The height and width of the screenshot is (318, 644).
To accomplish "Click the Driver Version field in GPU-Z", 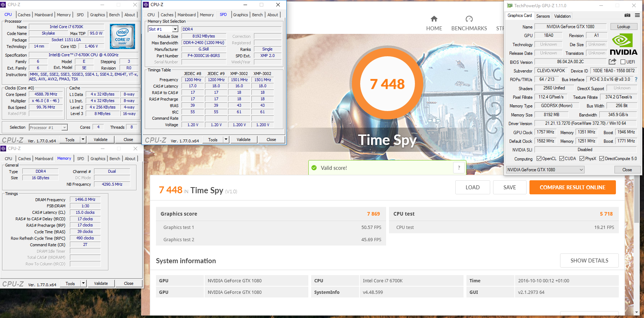I will coord(586,123).
